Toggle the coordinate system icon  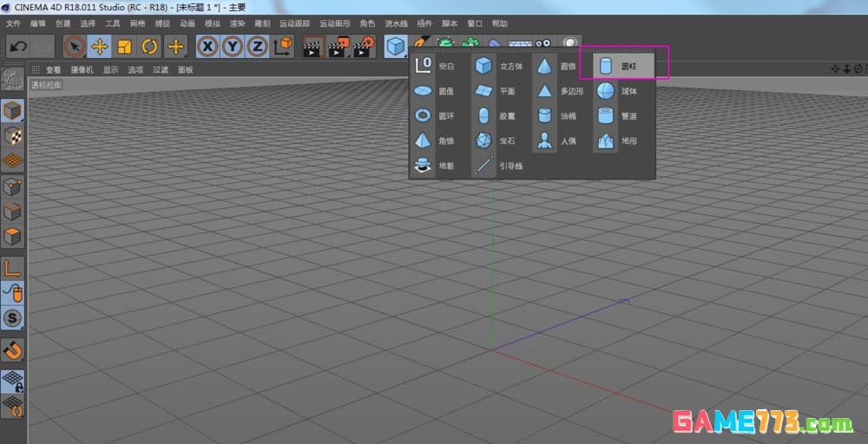click(283, 47)
